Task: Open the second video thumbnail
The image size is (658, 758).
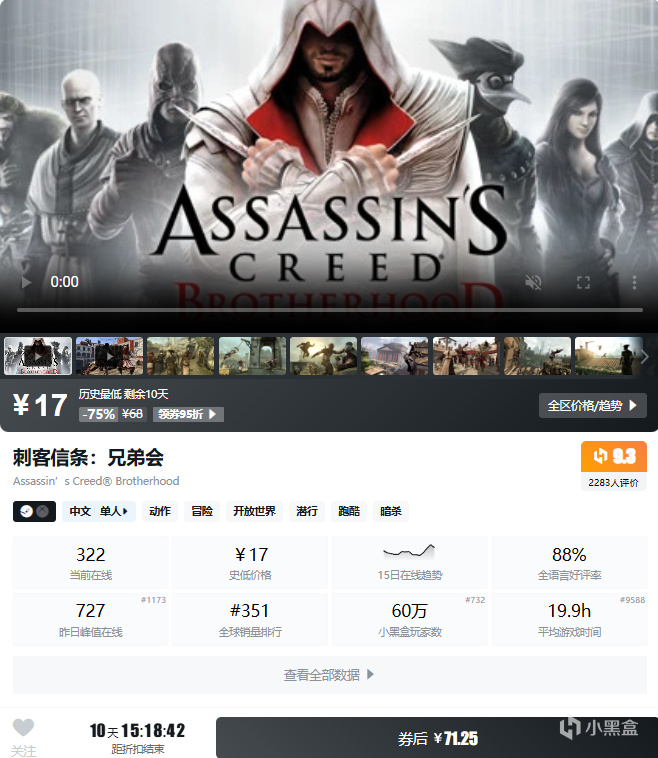Action: coord(109,356)
